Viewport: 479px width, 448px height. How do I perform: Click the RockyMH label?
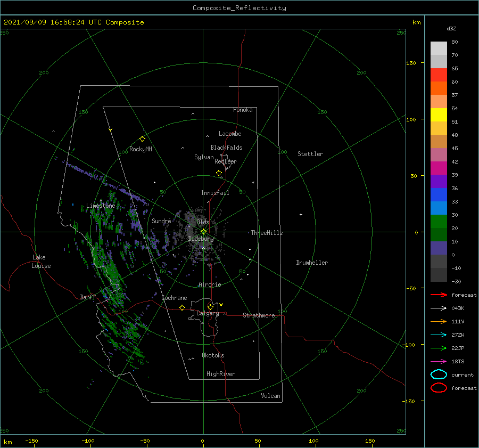[x=141, y=149]
